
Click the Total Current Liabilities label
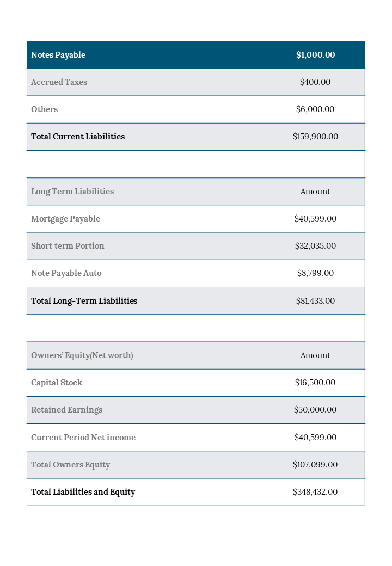(78, 137)
